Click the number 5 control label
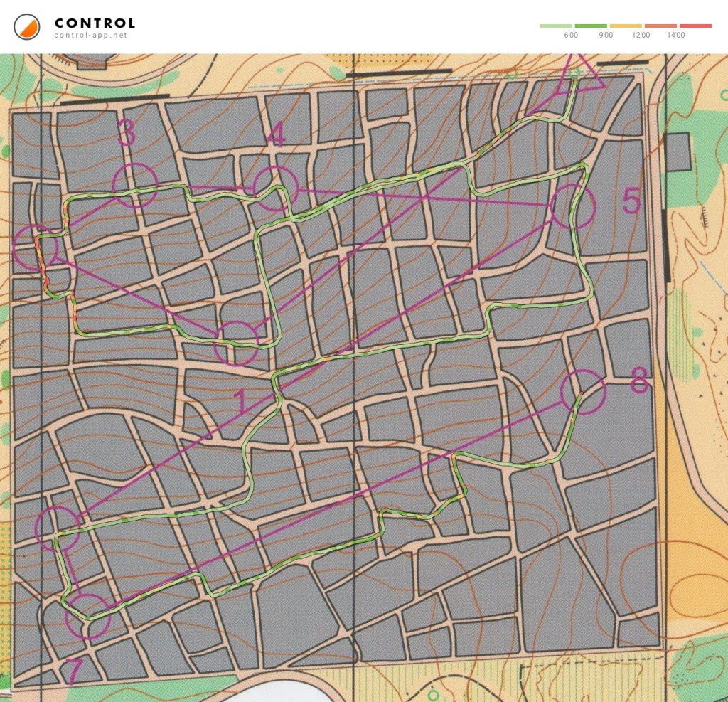This screenshot has height=702, width=728. coord(631,202)
